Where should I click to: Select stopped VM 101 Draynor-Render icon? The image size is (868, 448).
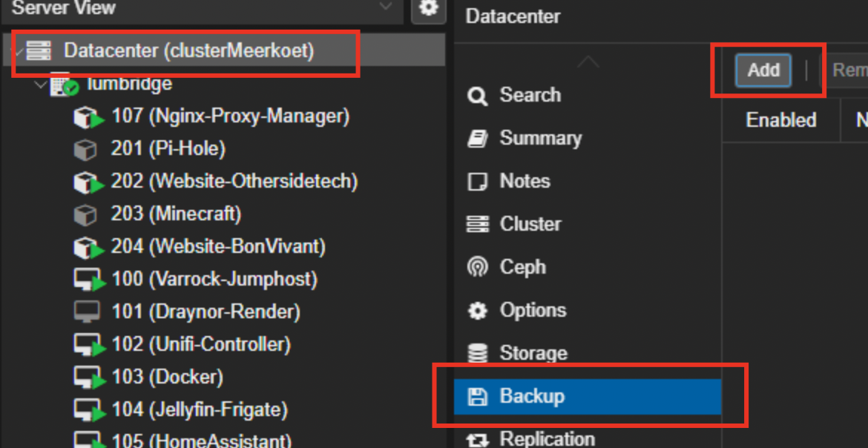[x=87, y=312]
